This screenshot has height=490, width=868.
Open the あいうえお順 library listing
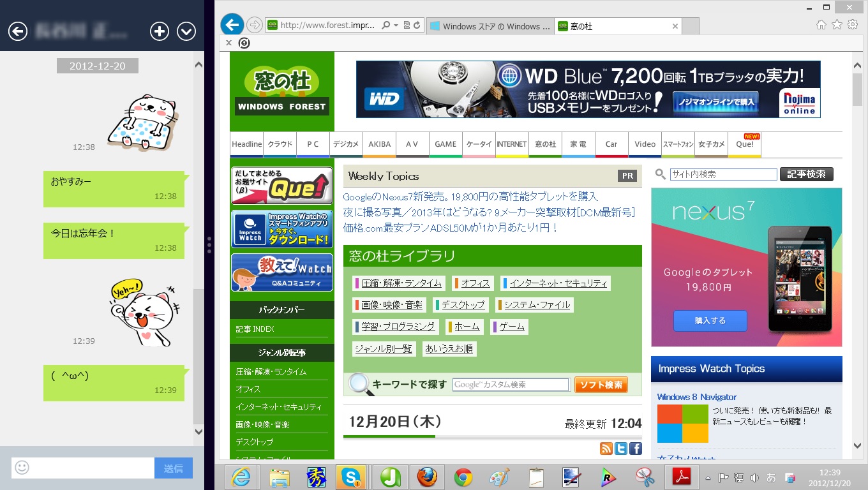[x=449, y=349]
